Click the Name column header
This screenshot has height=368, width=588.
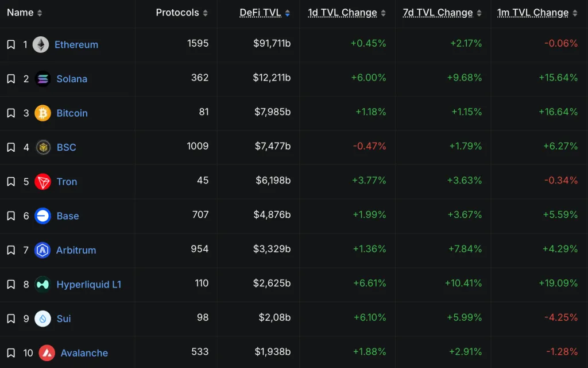point(19,12)
